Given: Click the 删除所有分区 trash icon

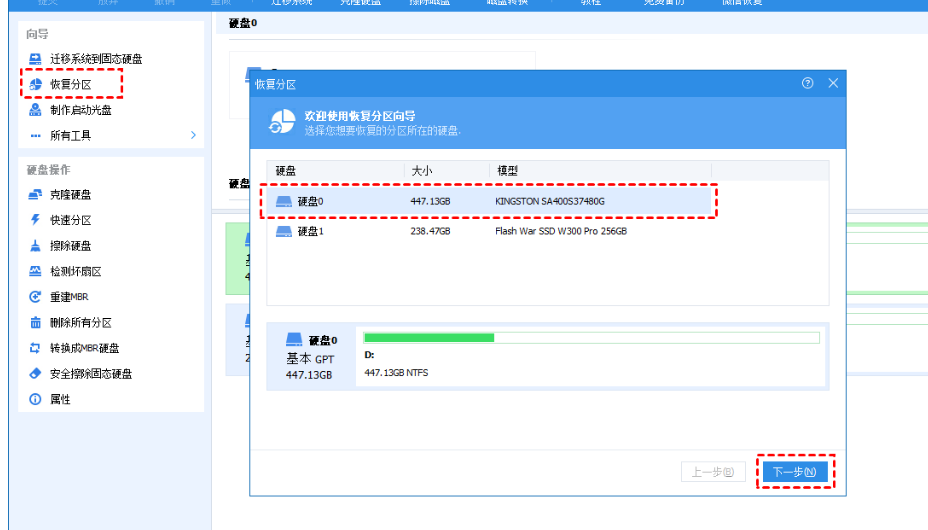Looking at the screenshot, I should click(36, 322).
